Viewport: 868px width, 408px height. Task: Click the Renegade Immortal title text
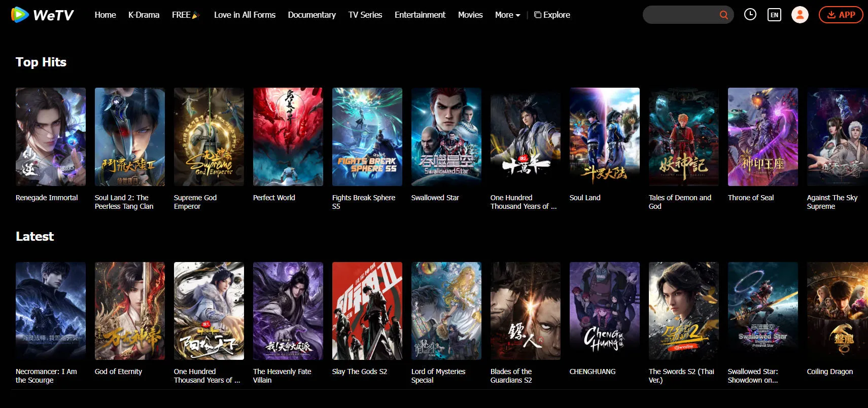[x=47, y=198]
